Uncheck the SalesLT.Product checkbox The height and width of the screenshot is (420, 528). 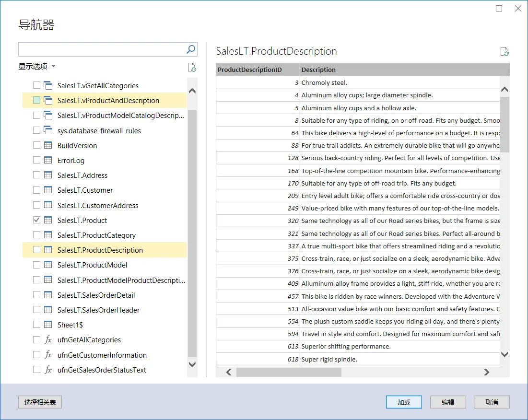37,220
